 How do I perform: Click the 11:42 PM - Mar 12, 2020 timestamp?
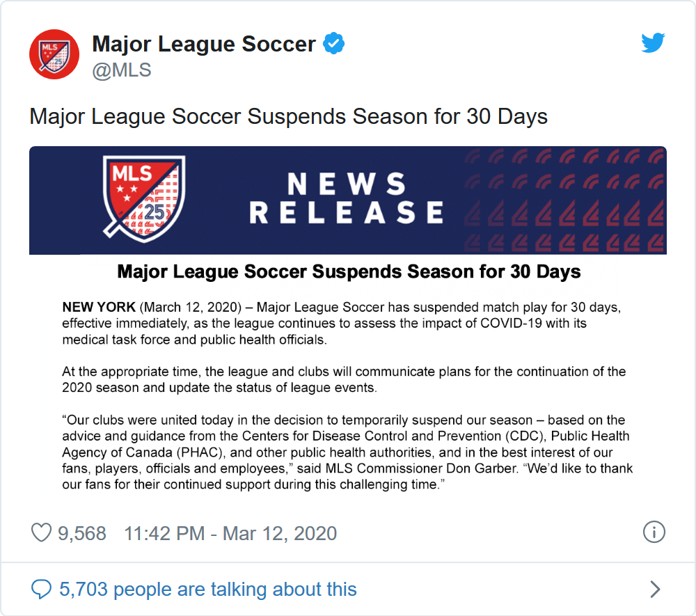coord(230,534)
